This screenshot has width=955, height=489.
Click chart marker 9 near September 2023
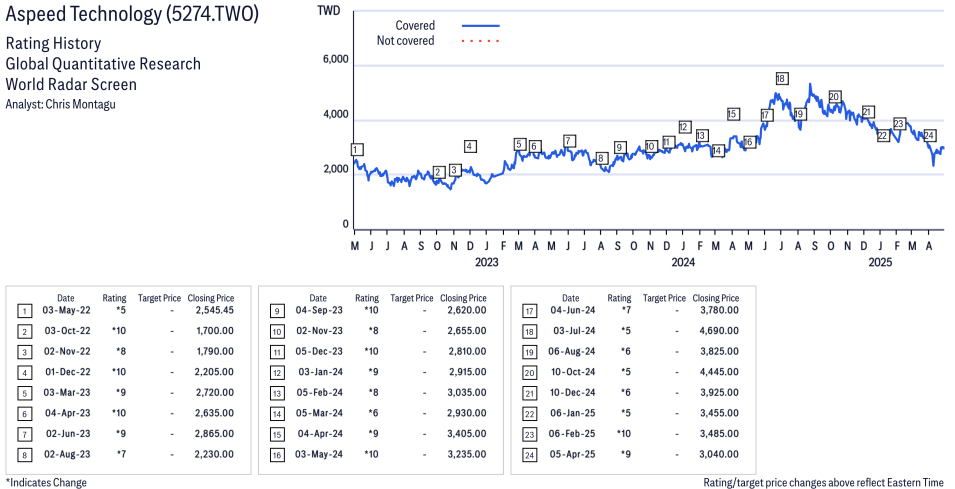(619, 147)
